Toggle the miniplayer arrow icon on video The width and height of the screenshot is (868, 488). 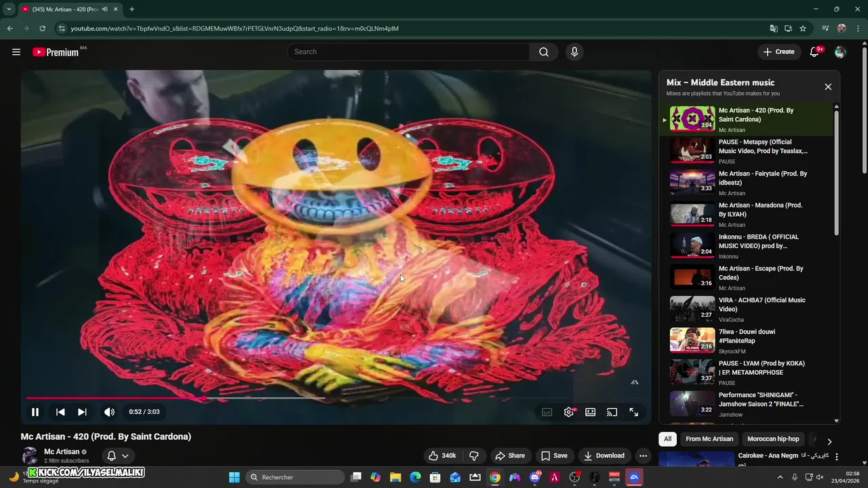(635, 382)
